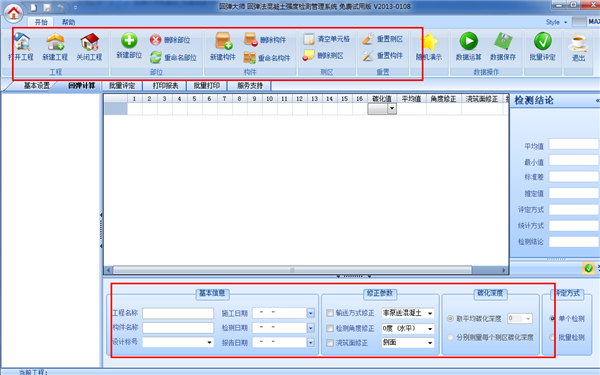Screen dimensions: 600x375
Task: Click the new document quick access icon
Action: click(x=34, y=8)
